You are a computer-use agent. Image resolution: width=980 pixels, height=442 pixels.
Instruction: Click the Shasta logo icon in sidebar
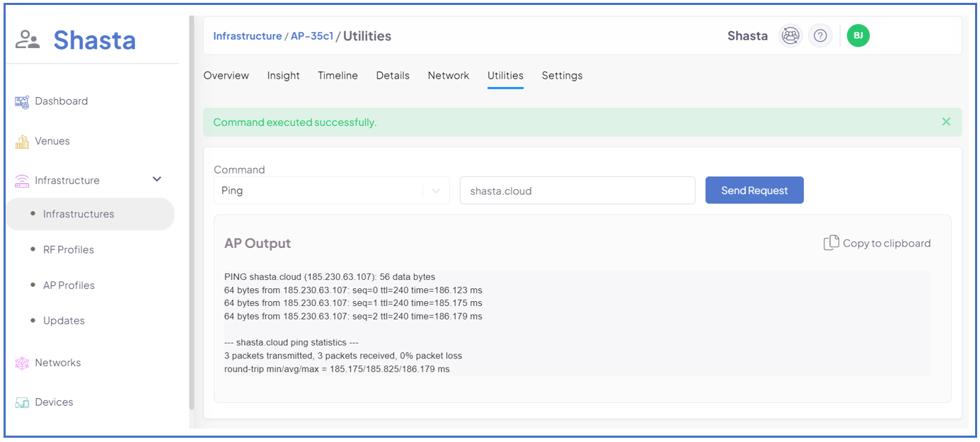[x=28, y=40]
